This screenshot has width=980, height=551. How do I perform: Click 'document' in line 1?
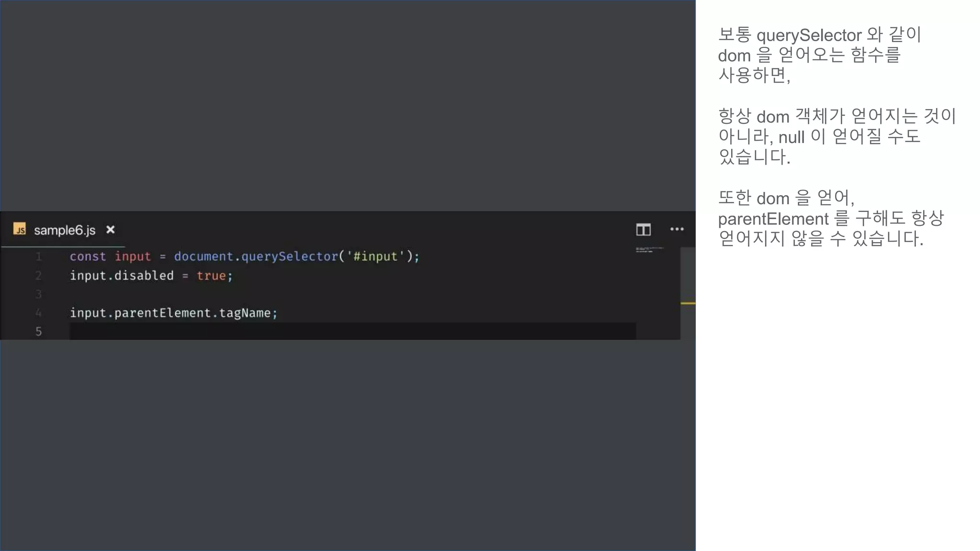point(203,256)
